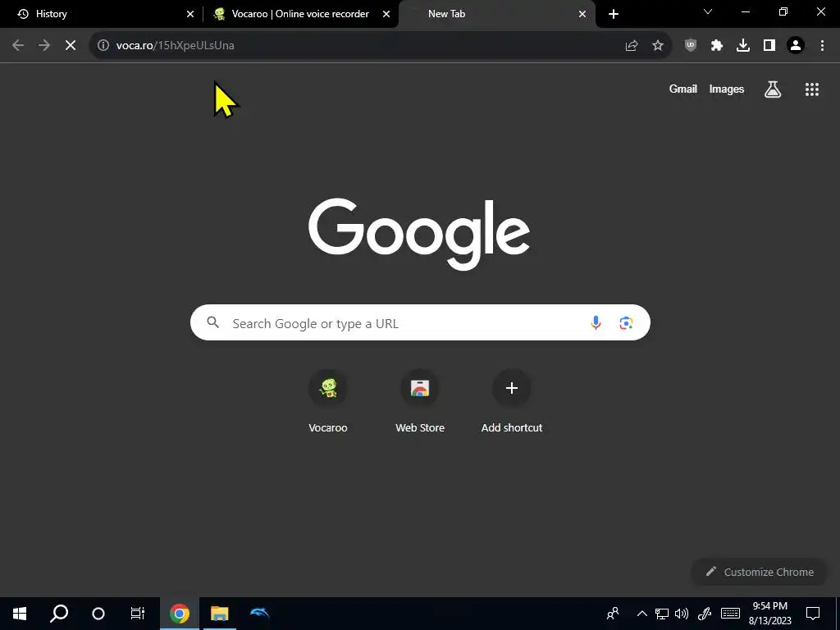Open Windows taskbar search
Viewport: 840px width, 630px height.
pyautogui.click(x=59, y=614)
